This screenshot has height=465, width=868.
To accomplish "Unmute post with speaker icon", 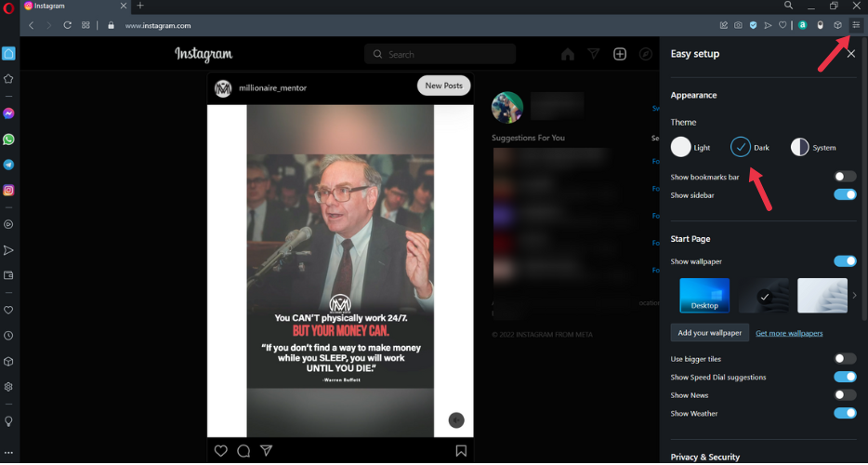I will (456, 420).
